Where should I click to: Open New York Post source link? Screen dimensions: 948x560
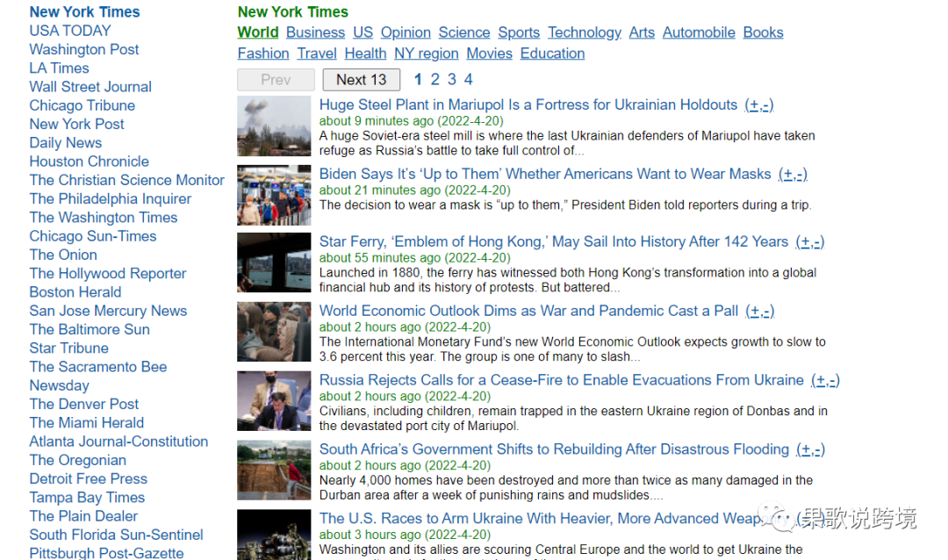tap(76, 125)
